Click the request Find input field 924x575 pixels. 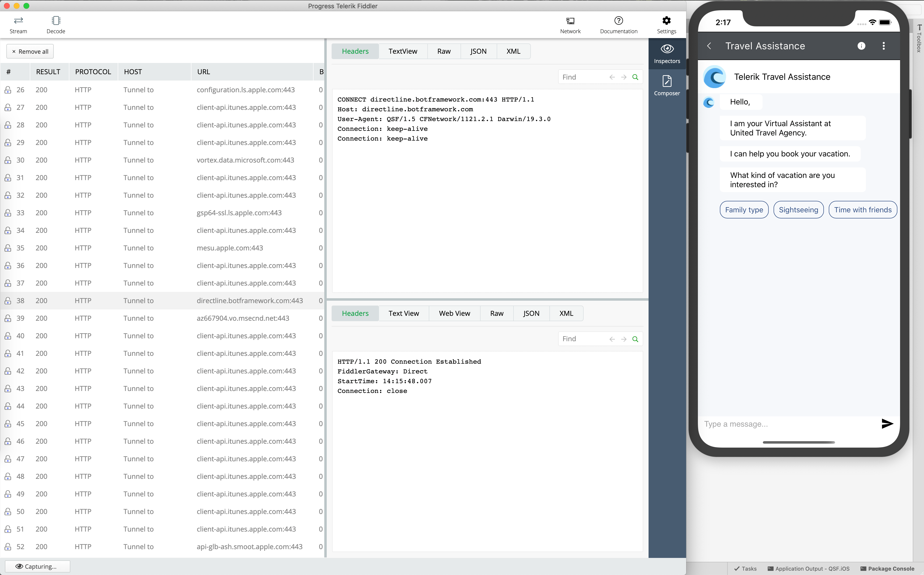pyautogui.click(x=584, y=77)
